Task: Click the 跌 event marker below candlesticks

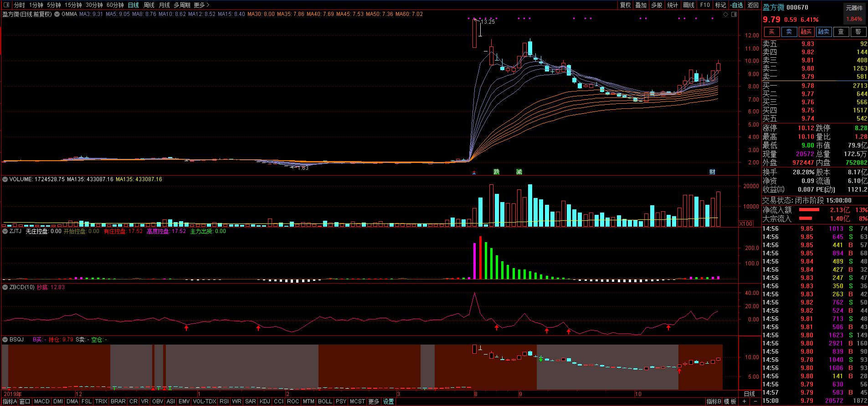Action: [x=497, y=172]
